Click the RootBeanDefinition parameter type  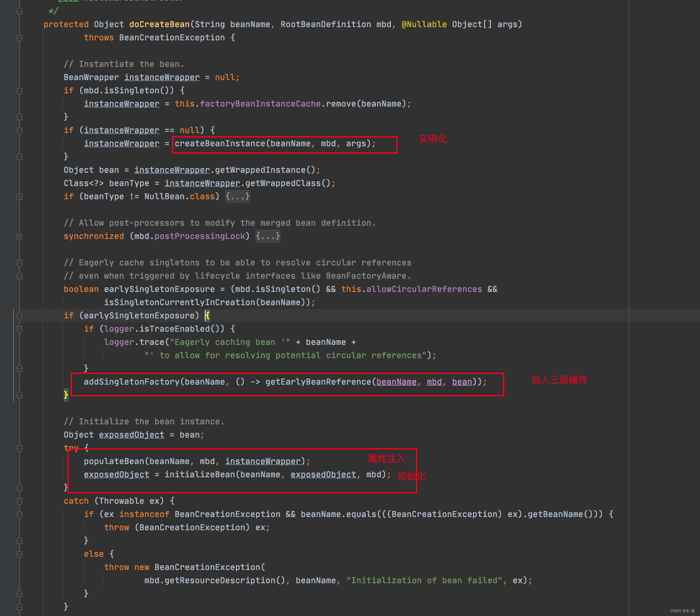[x=326, y=24]
